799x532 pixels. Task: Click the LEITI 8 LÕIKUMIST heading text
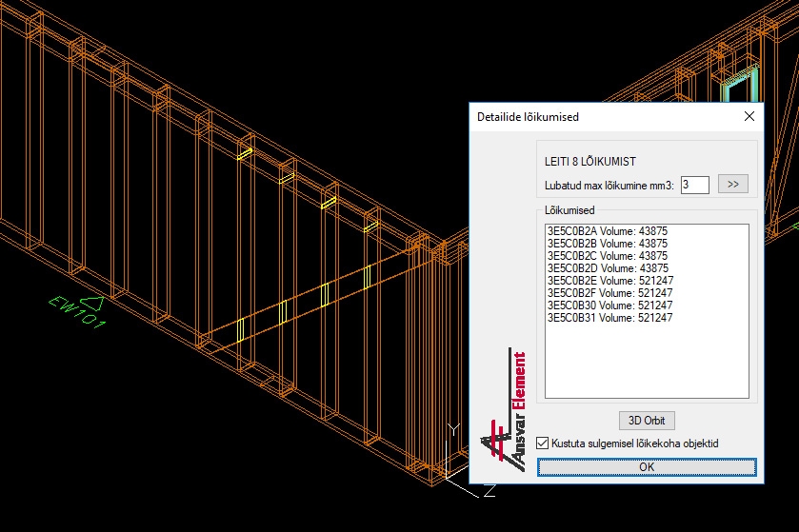[x=590, y=162]
